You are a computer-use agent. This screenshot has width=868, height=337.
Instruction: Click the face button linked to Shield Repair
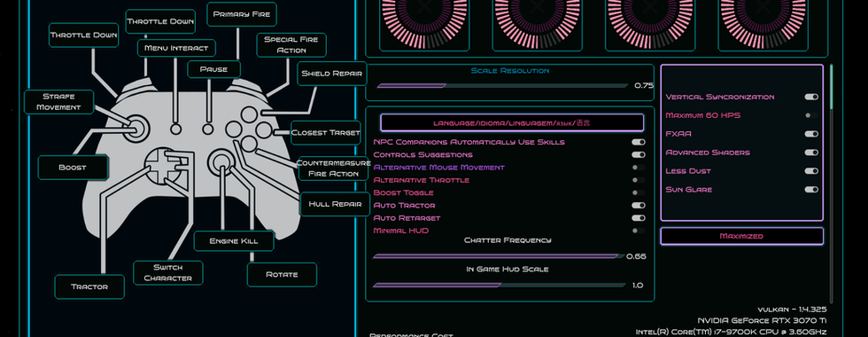(x=249, y=115)
